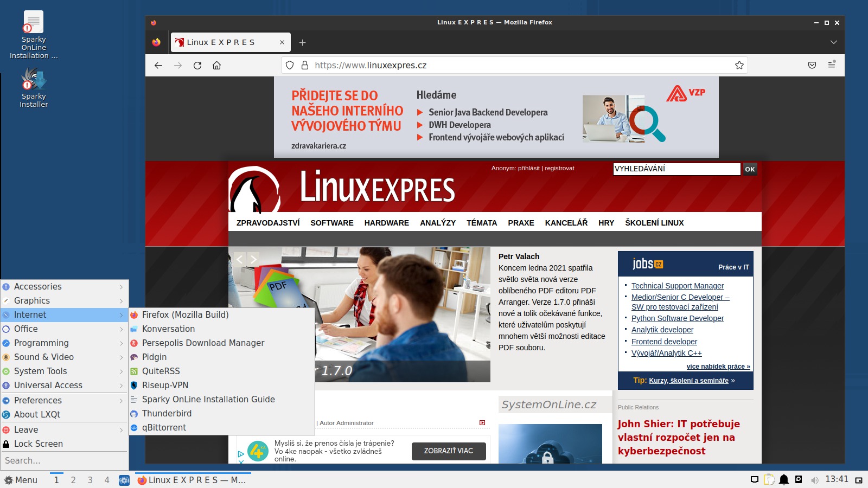This screenshot has height=488, width=868.
Task: View site security padlock information
Action: click(305, 65)
